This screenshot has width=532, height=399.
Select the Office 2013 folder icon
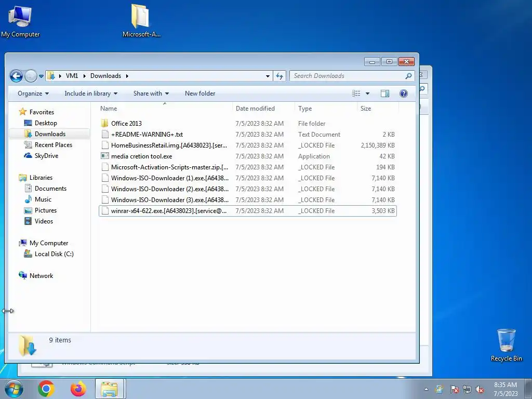(x=105, y=124)
